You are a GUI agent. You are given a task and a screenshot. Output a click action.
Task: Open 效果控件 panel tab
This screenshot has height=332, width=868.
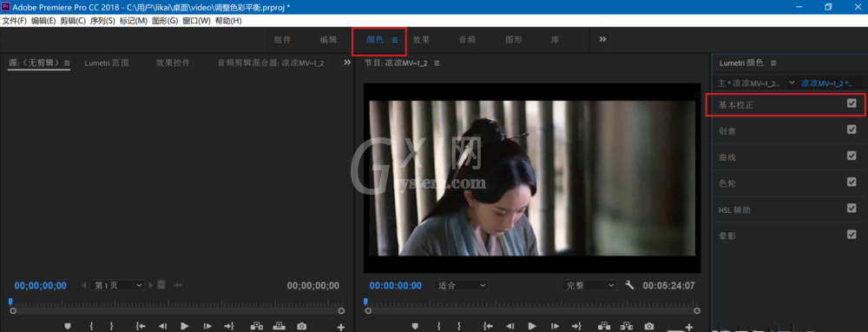click(x=174, y=63)
